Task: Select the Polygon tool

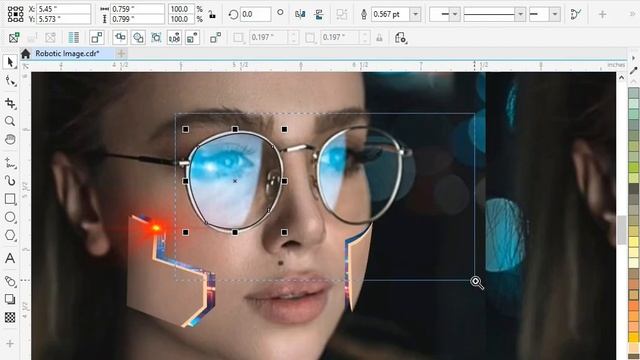Action: click(x=10, y=236)
